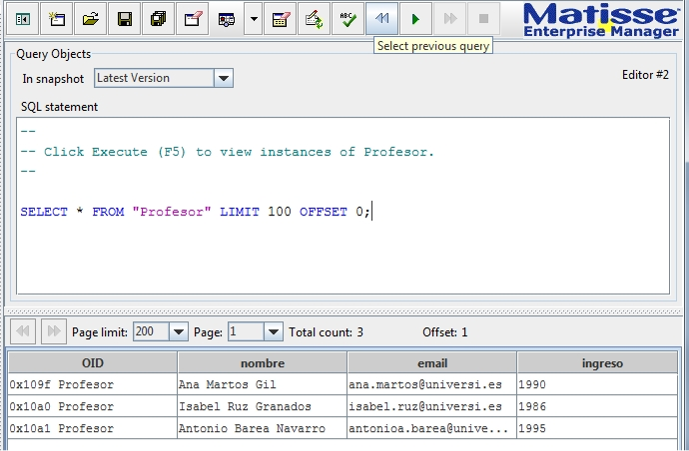Click the "Profesor" string in the query
Image resolution: width=689 pixels, height=451 pixels.
click(172, 212)
